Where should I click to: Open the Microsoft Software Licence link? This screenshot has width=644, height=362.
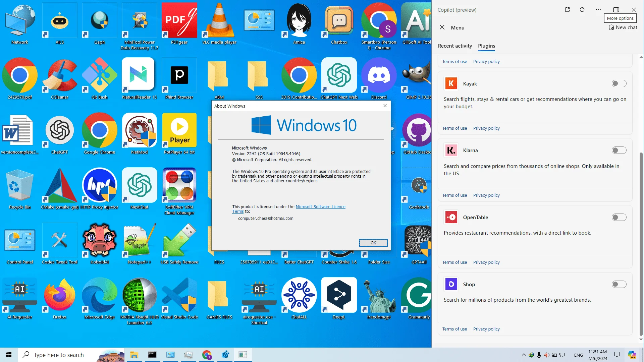pyautogui.click(x=320, y=207)
